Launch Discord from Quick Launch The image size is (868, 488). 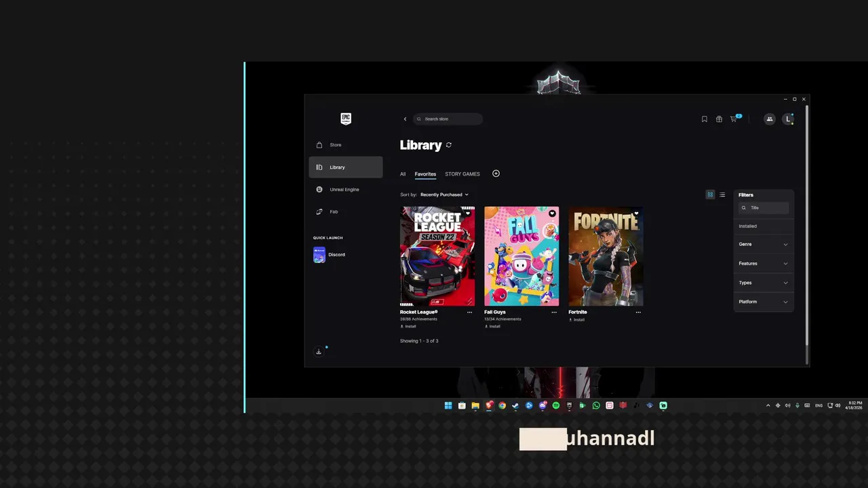pos(330,255)
